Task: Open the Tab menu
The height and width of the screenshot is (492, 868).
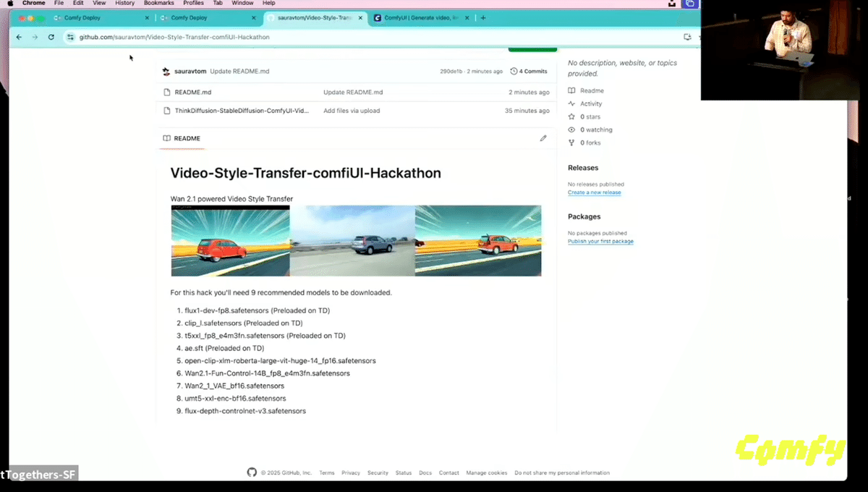Action: point(217,3)
